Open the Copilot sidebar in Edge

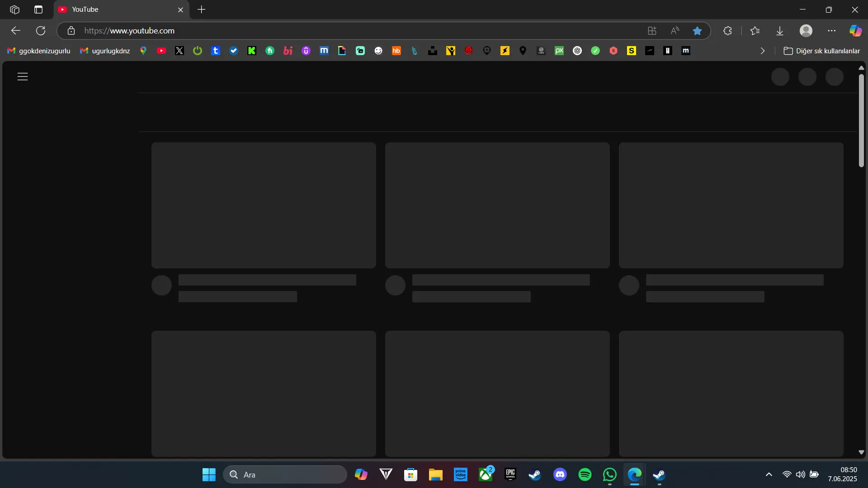(x=855, y=31)
